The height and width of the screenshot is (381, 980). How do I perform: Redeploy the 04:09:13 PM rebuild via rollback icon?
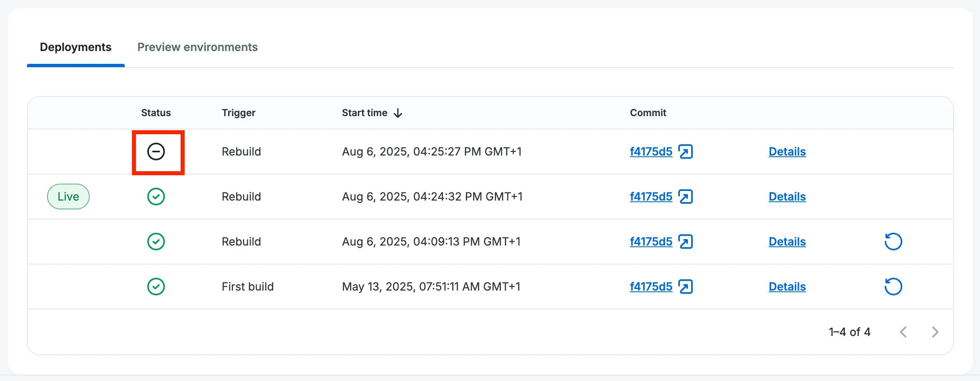[893, 242]
